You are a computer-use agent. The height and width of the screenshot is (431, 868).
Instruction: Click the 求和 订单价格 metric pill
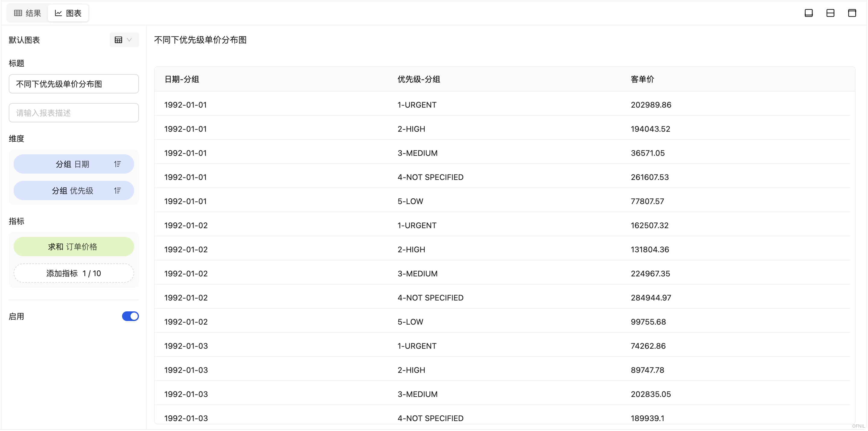click(x=74, y=247)
